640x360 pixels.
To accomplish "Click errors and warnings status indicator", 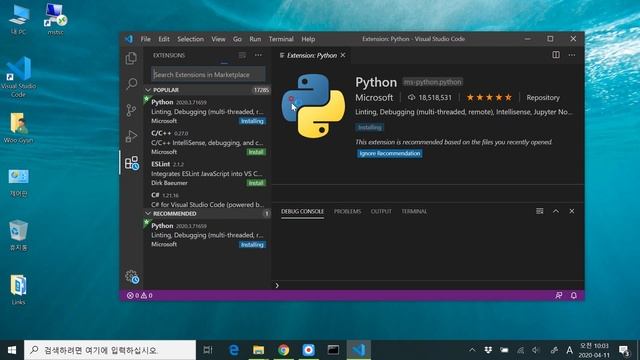I will 140,295.
